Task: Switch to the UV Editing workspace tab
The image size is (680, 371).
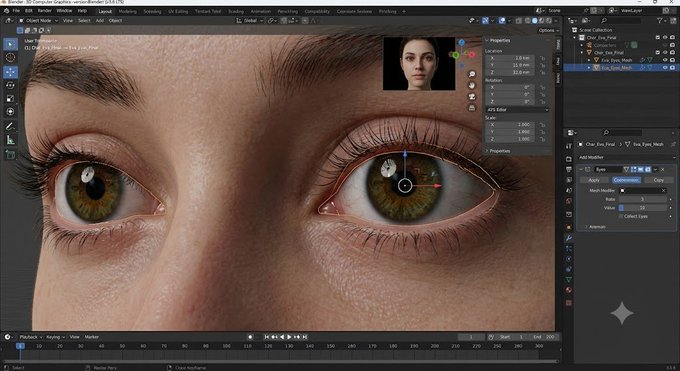Action: click(178, 11)
